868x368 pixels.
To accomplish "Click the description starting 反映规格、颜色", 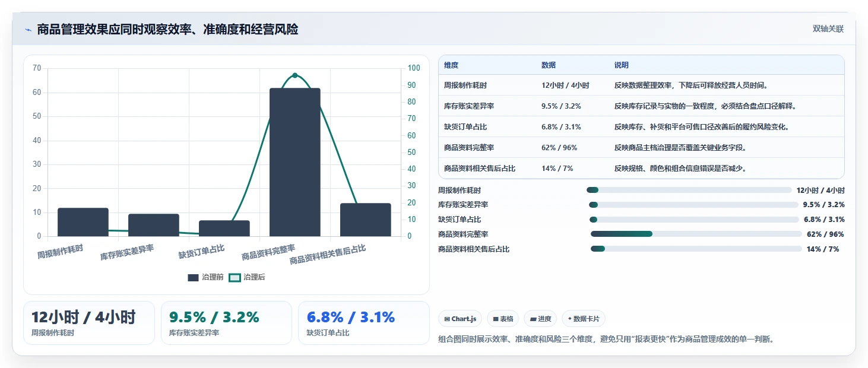I will pos(680,169).
